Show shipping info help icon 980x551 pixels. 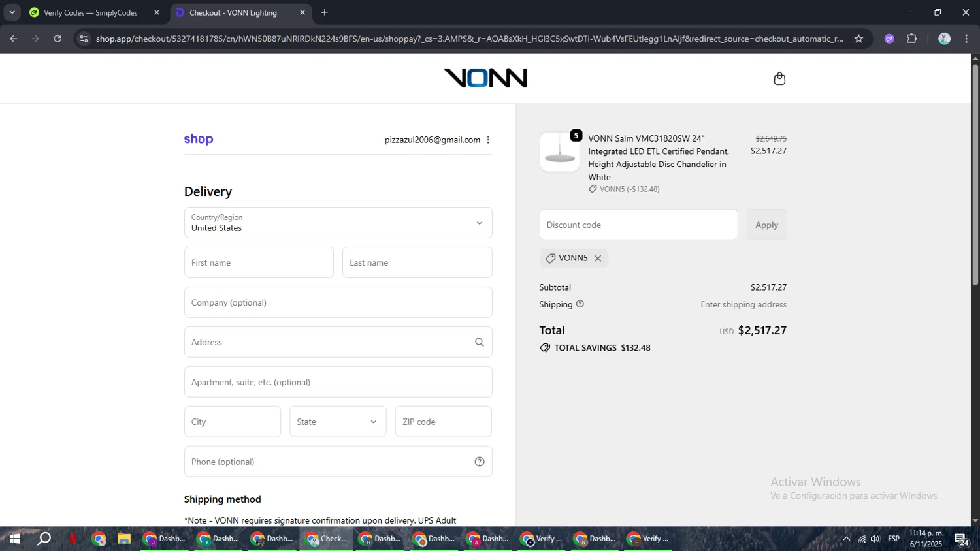[x=580, y=304]
